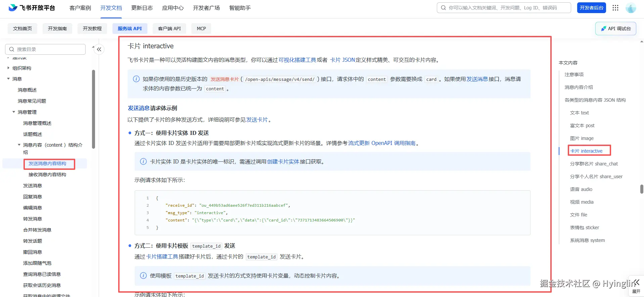Collapse the 消息管理 tree node
The height and width of the screenshot is (297, 644).
point(14,112)
